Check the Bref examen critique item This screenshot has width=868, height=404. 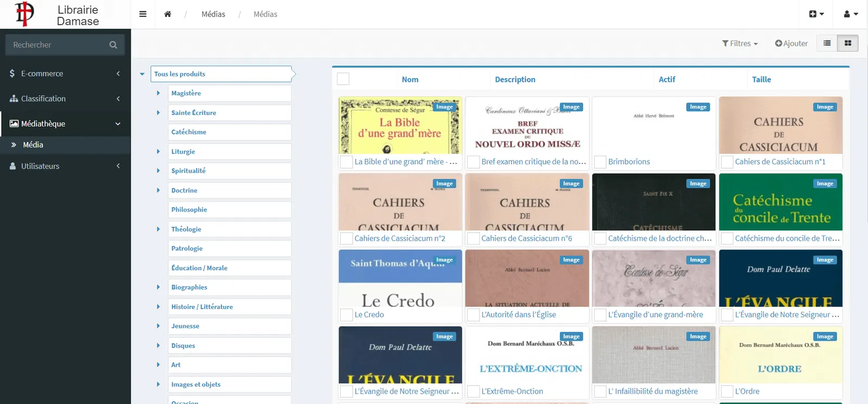pyautogui.click(x=473, y=162)
